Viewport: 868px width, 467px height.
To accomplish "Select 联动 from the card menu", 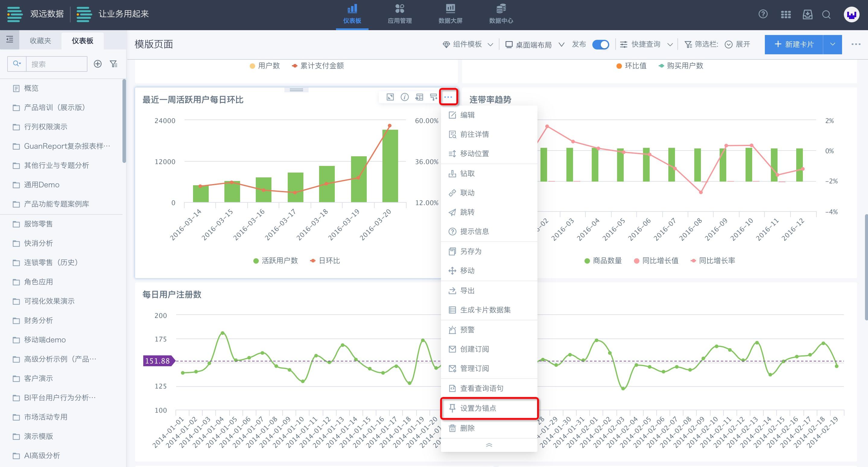I will 489,193.
